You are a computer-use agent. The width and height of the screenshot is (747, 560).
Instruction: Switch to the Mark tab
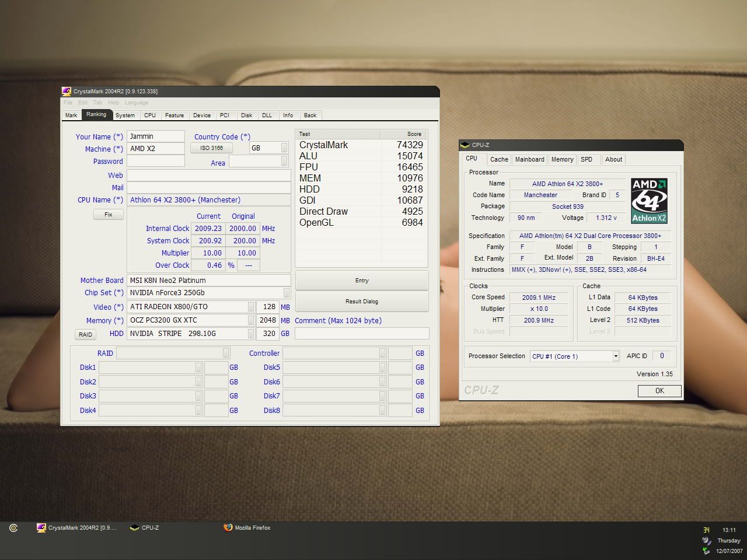(x=71, y=116)
